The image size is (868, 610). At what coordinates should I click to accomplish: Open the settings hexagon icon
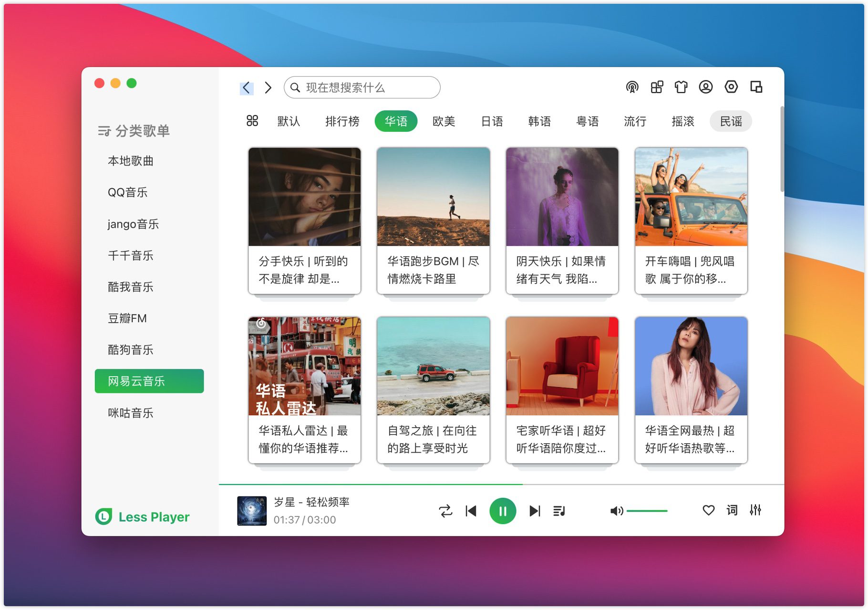[x=731, y=87]
